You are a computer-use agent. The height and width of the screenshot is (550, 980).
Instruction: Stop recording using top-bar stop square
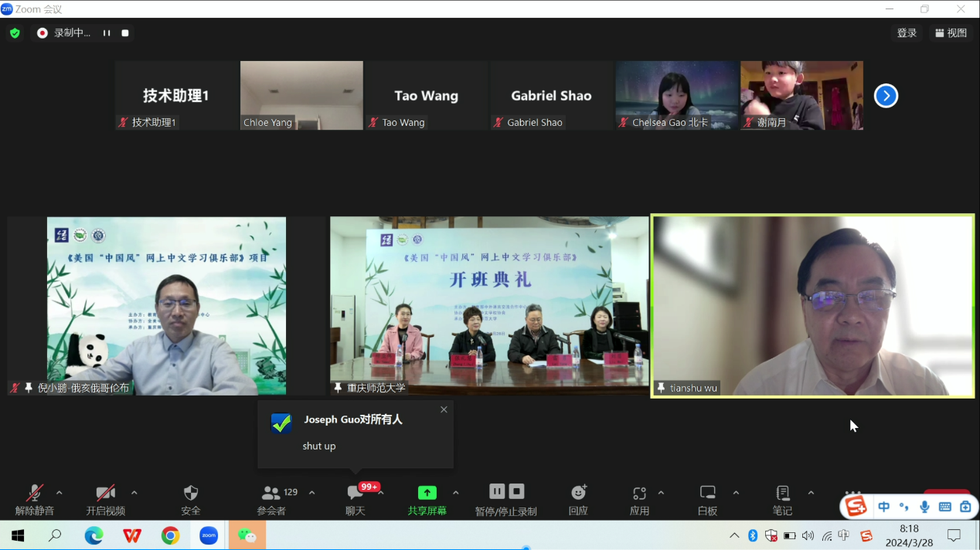pyautogui.click(x=125, y=33)
